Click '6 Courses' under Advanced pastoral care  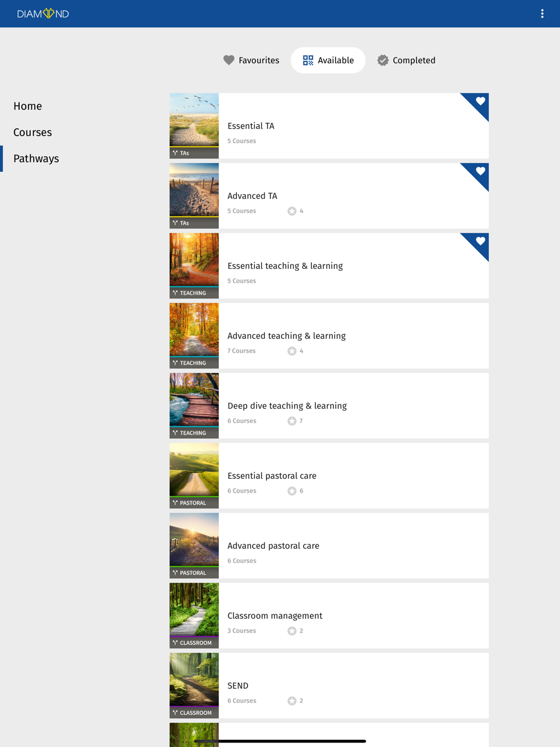pos(242,561)
